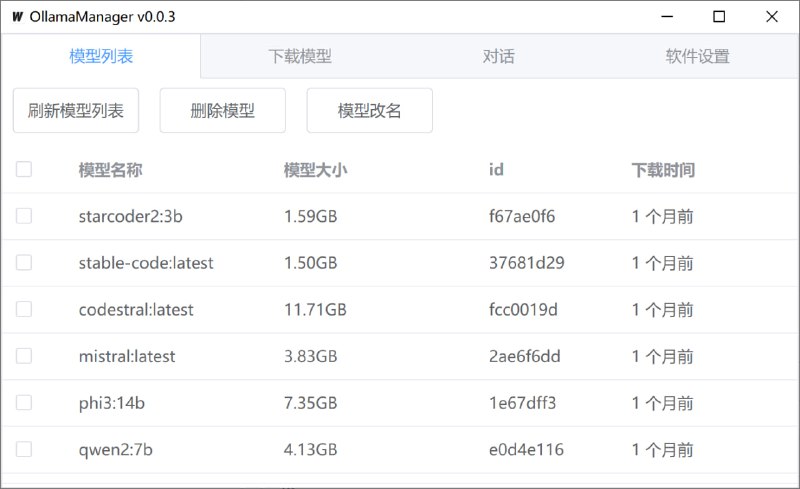The image size is (800, 489).
Task: Go to the 软件设置 tab
Action: [x=697, y=56]
